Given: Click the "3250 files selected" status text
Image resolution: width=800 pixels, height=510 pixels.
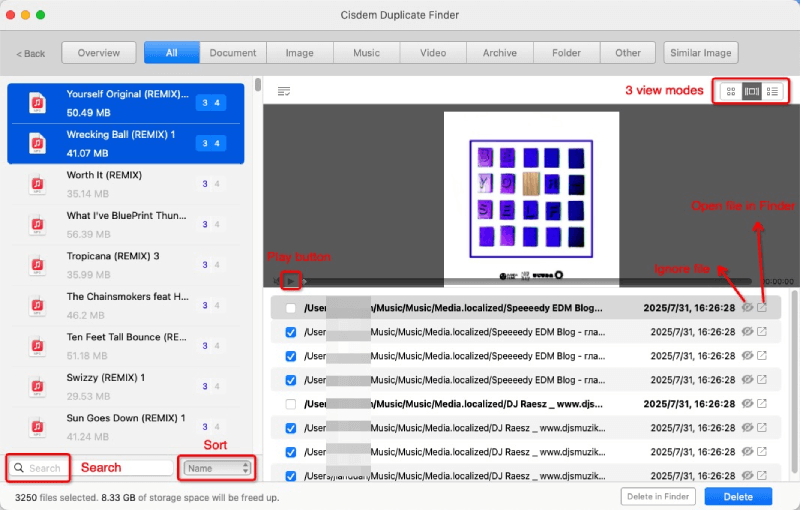Looking at the screenshot, I should pyautogui.click(x=56, y=497).
